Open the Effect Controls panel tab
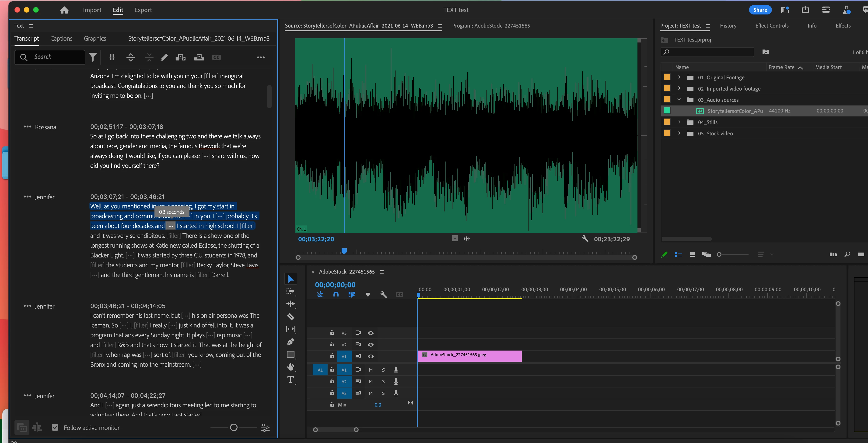 (772, 26)
